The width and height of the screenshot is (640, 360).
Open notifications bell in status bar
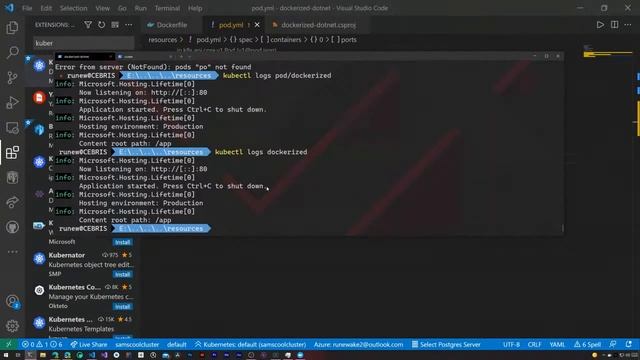point(629,344)
